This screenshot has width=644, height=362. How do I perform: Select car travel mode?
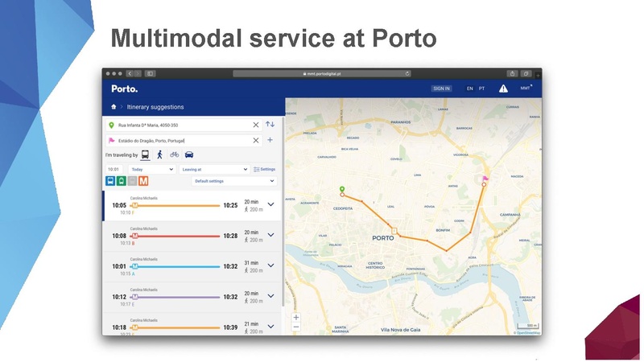189,154
